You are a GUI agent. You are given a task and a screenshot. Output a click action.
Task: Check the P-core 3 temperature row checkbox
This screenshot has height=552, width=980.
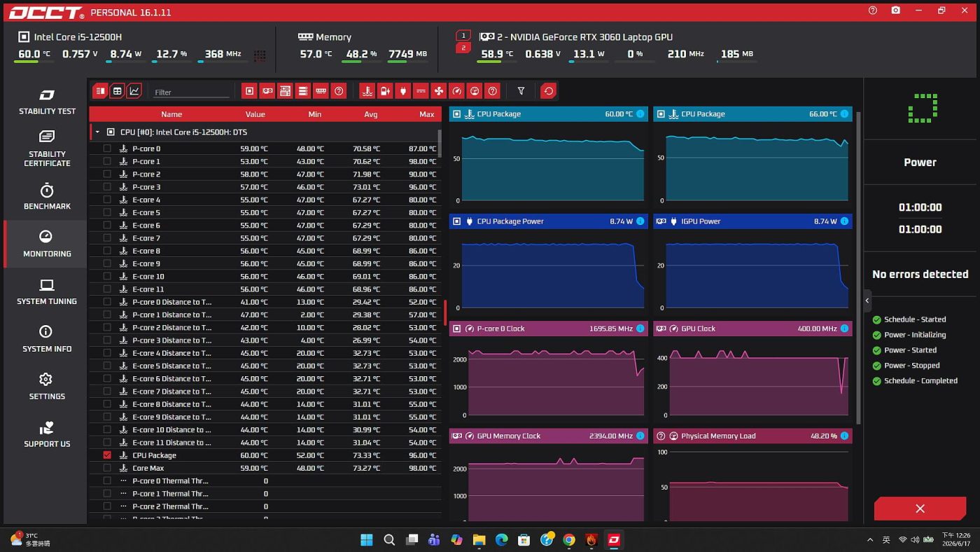107,187
